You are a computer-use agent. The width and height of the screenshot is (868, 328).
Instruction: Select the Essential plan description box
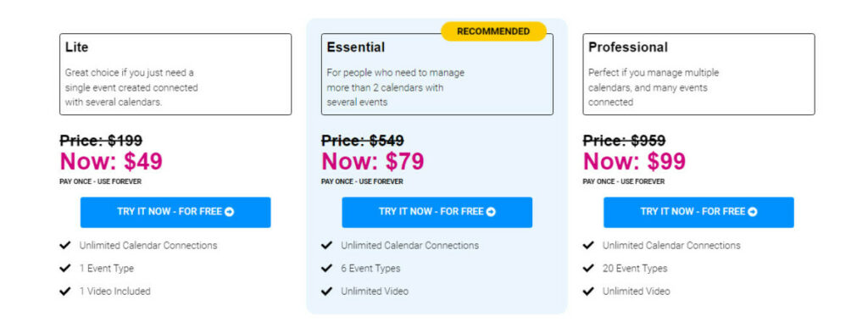pyautogui.click(x=437, y=74)
